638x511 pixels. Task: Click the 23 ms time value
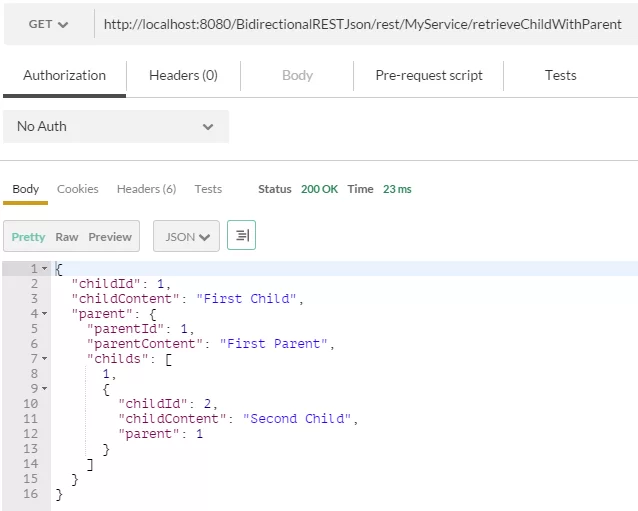pyautogui.click(x=397, y=189)
